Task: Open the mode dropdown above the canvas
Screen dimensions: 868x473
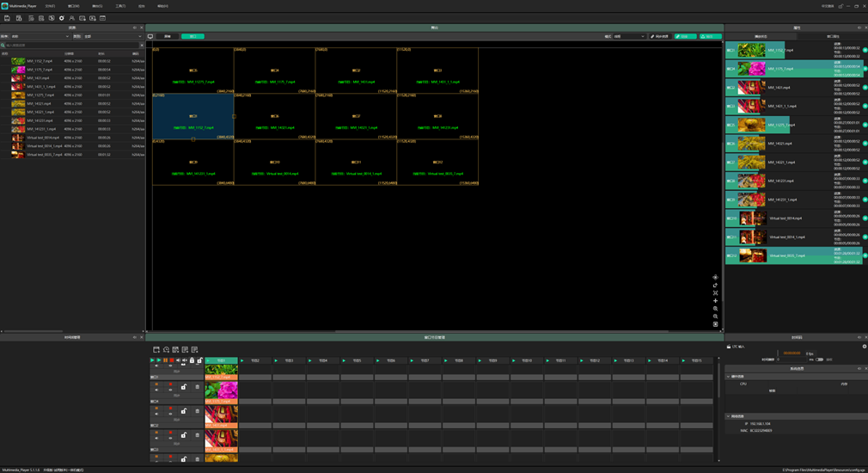Action: [629, 37]
